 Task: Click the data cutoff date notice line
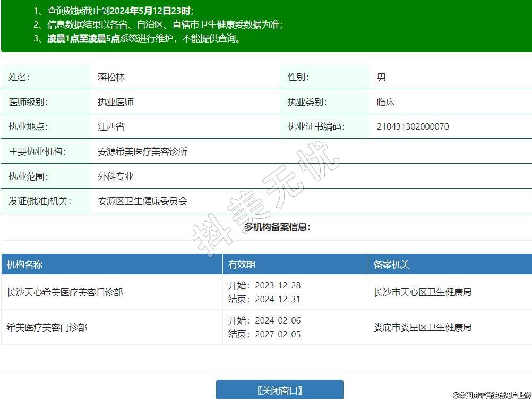[x=120, y=11]
